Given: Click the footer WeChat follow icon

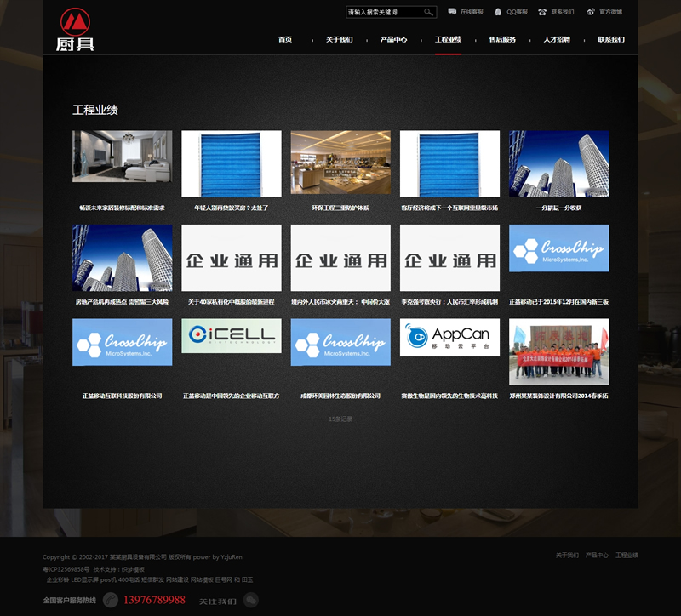Looking at the screenshot, I should coord(250,600).
